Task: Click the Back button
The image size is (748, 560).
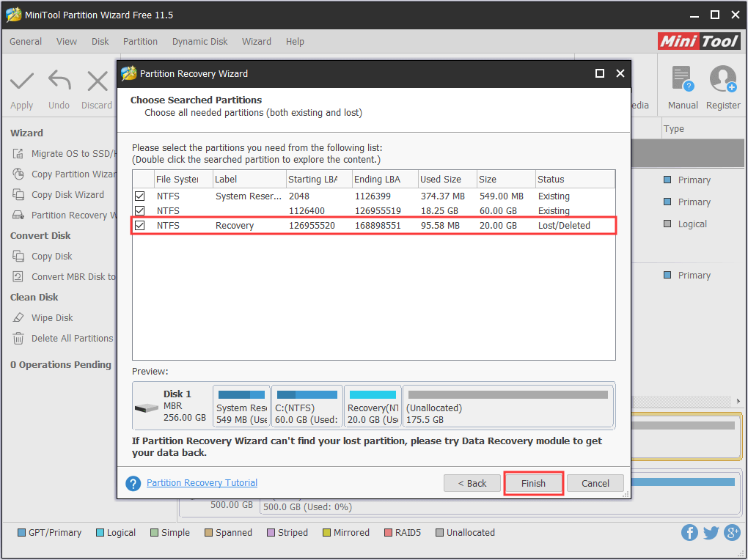Action: (472, 483)
